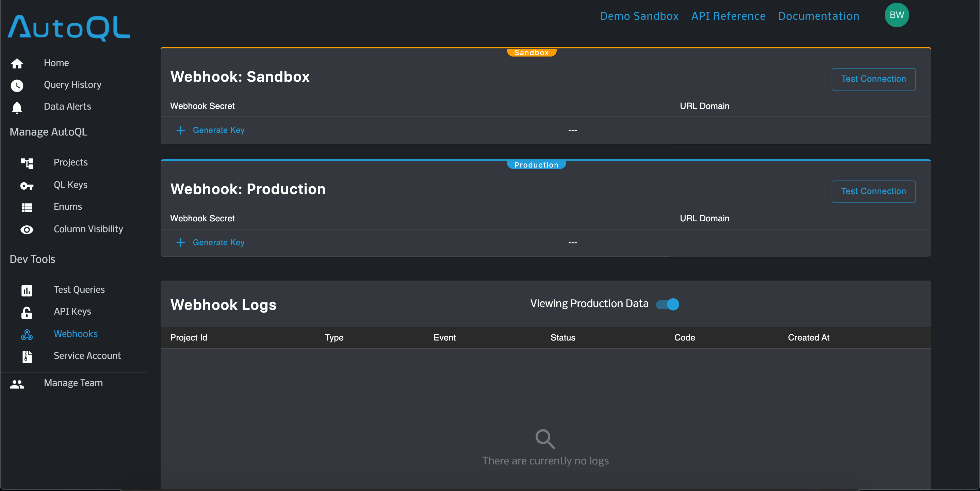Viewport: 980px width, 491px height.
Task: Click the Manage Team people icon
Action: click(17, 384)
